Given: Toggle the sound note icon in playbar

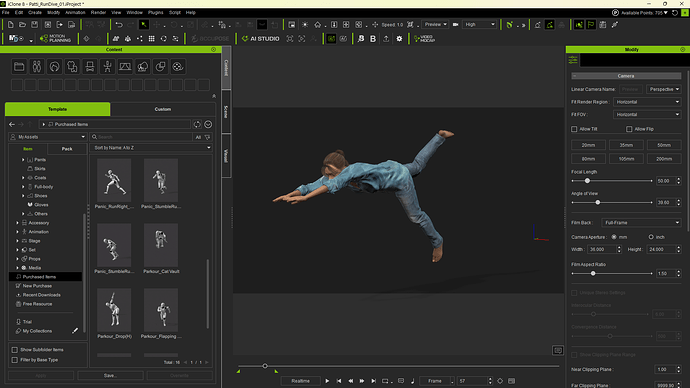Looking at the screenshot, I should coord(412,381).
